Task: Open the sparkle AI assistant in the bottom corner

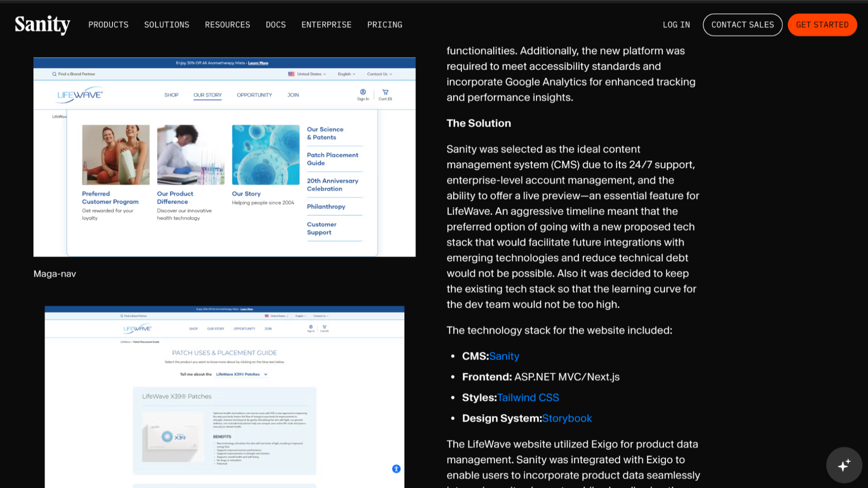Action: pyautogui.click(x=844, y=464)
